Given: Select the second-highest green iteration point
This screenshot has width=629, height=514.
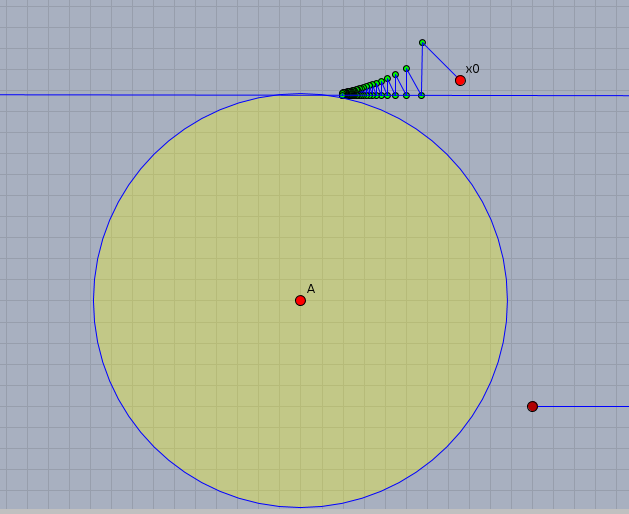Looking at the screenshot, I should (x=406, y=68).
